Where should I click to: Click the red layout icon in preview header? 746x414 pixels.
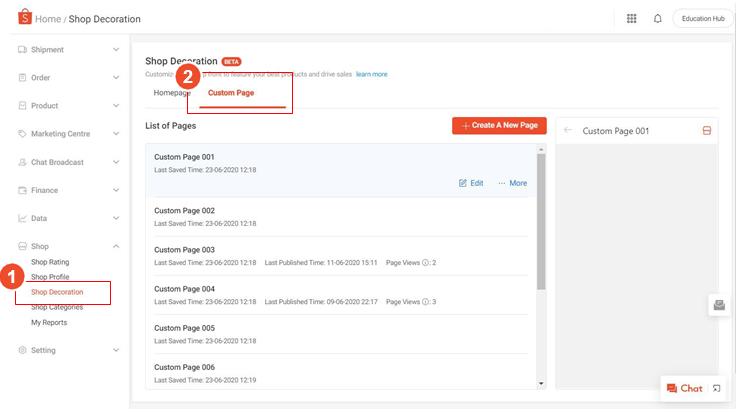[x=707, y=131]
